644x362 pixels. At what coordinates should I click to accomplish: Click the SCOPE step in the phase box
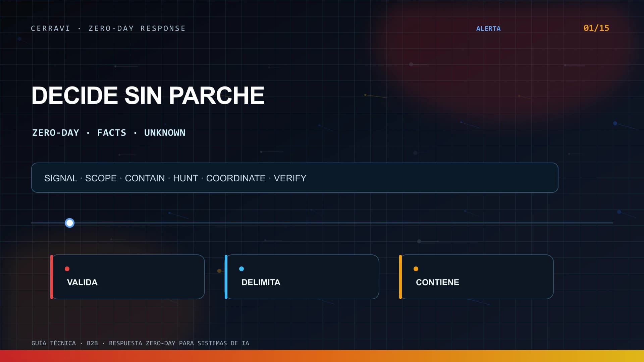click(101, 178)
